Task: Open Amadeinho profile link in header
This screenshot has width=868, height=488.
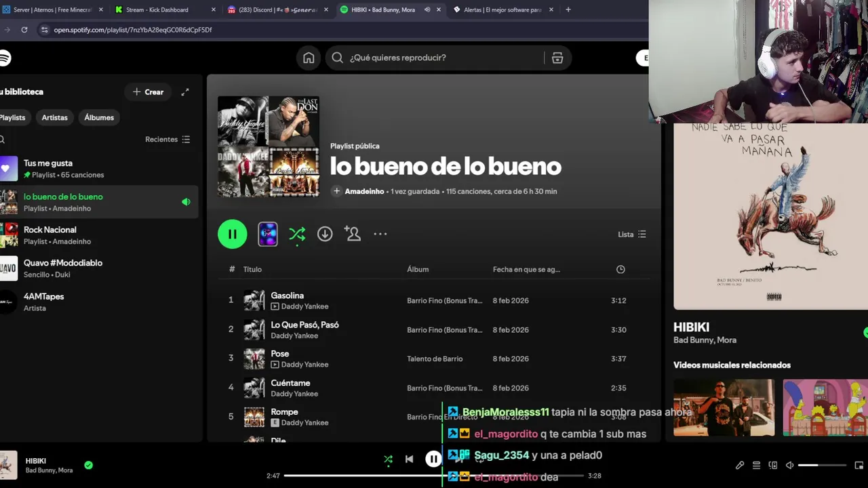Action: coord(364,192)
